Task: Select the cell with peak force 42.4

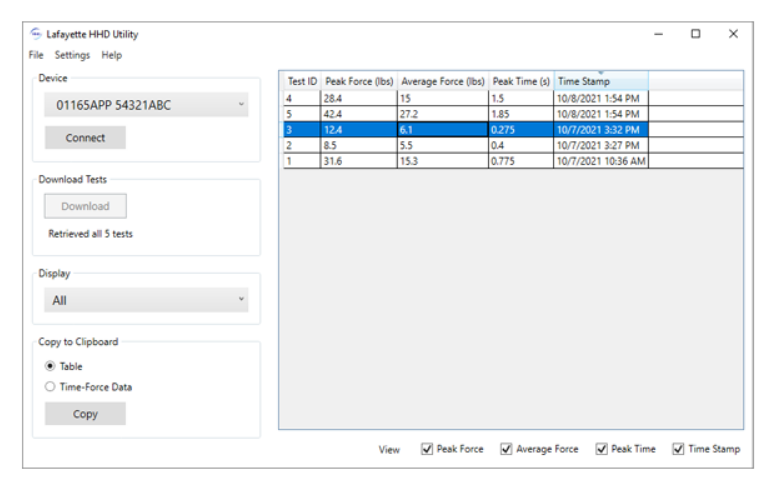Action: pos(359,114)
